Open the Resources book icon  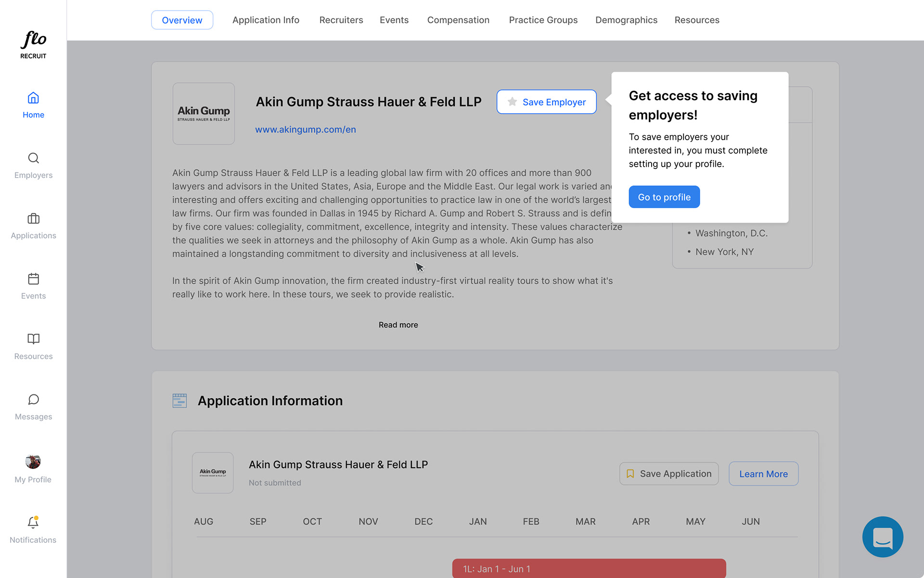(33, 339)
